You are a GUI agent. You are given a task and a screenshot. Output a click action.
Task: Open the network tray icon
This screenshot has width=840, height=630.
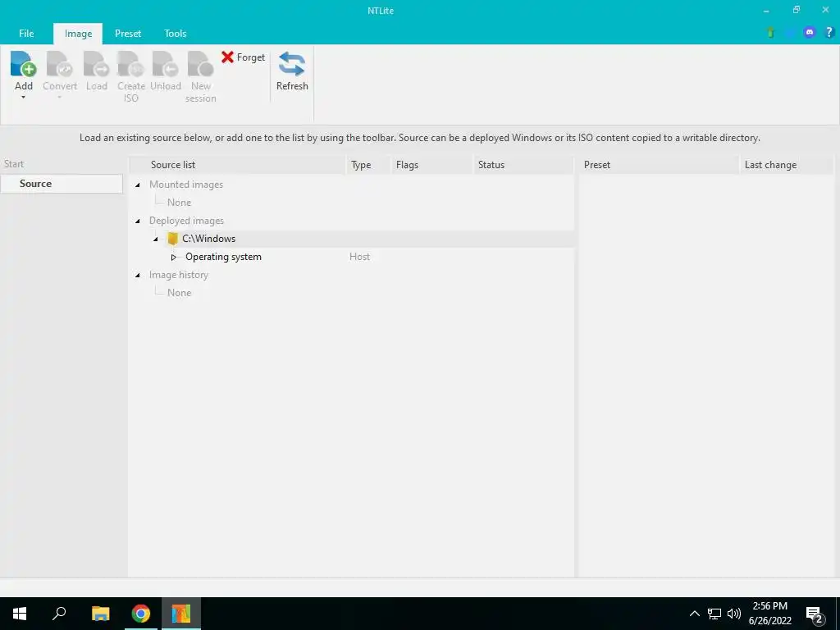click(714, 614)
